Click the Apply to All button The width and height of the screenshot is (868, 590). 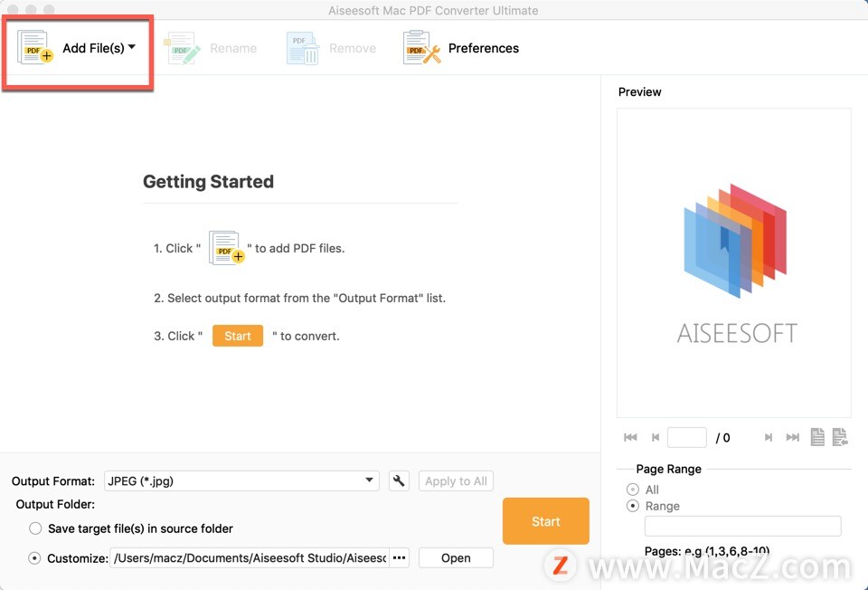(456, 481)
